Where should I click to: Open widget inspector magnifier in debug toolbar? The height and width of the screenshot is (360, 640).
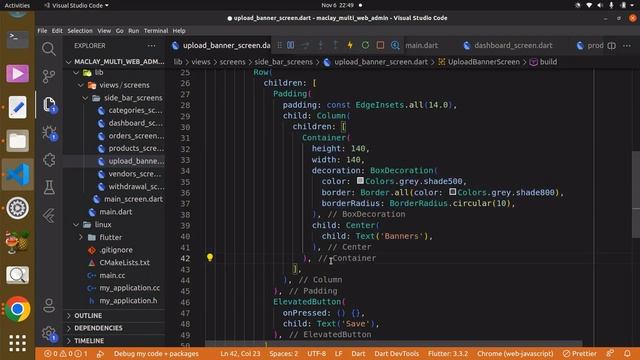pos(395,45)
